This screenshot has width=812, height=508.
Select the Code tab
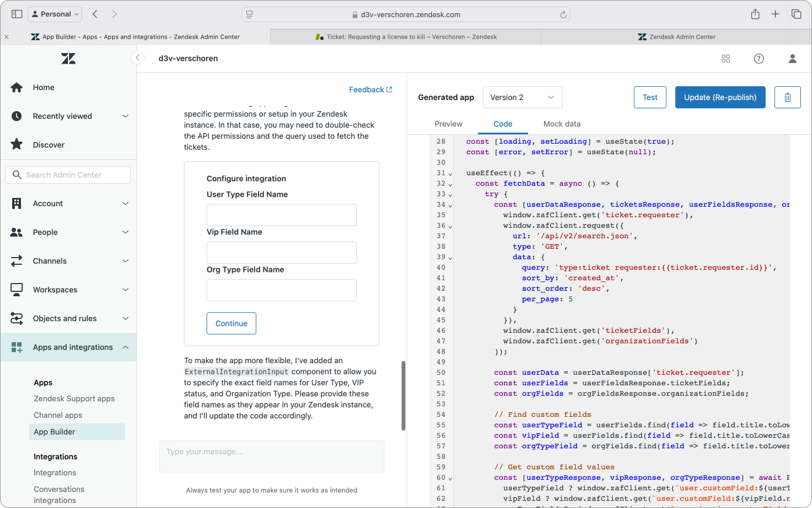pyautogui.click(x=503, y=124)
